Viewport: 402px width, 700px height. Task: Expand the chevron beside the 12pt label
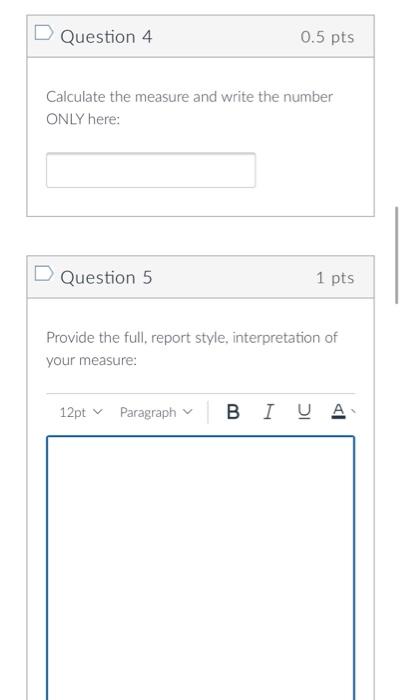[x=98, y=412]
